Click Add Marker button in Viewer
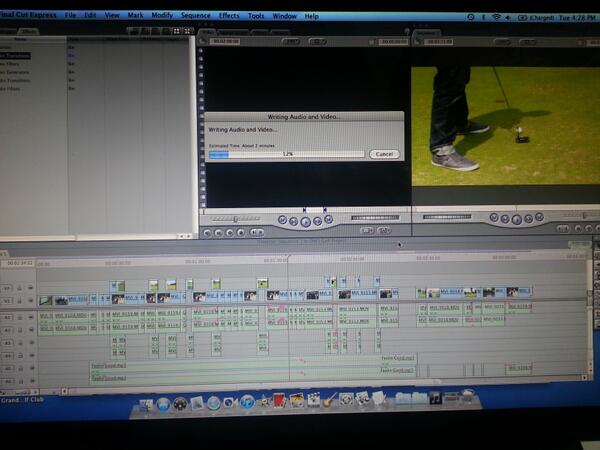Screen dimensions: 600x450 point(241,232)
